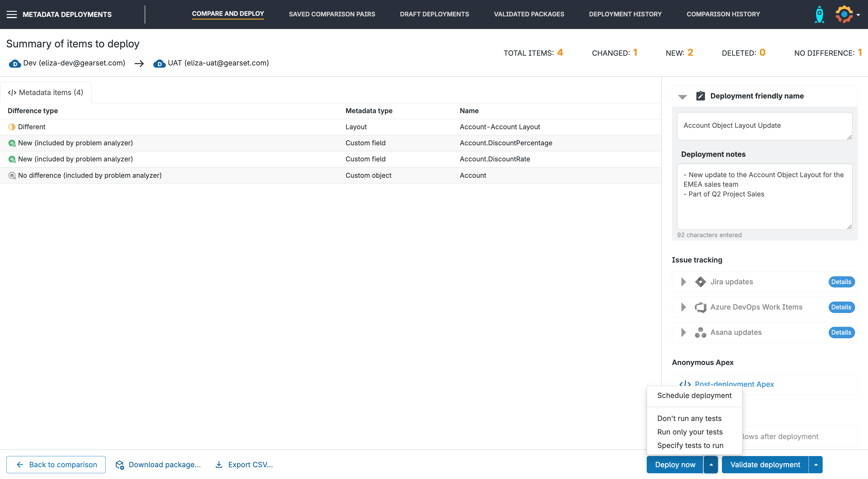Click the code icon on Metadata items tab
This screenshot has width=868, height=479.
pyautogui.click(x=12, y=92)
